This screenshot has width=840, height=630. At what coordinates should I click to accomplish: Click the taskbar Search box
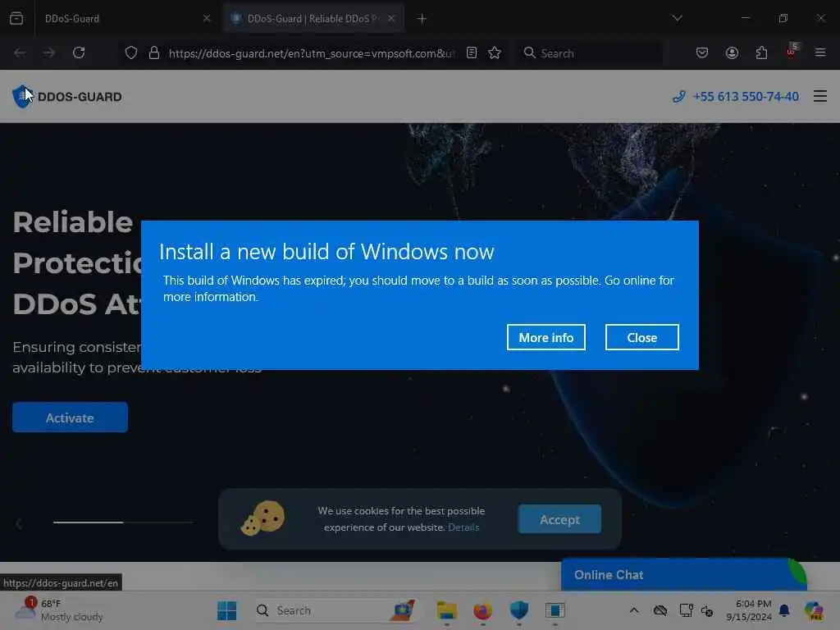(x=336, y=610)
